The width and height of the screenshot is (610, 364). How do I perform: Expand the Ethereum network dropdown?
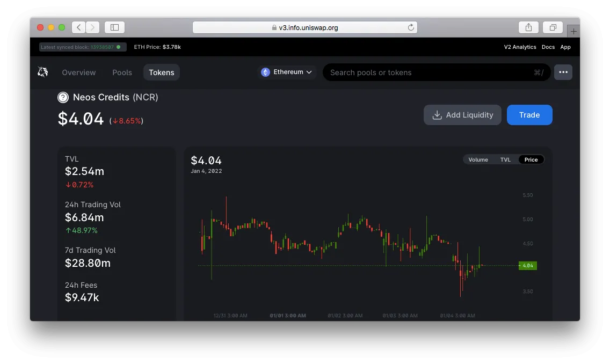pos(287,72)
